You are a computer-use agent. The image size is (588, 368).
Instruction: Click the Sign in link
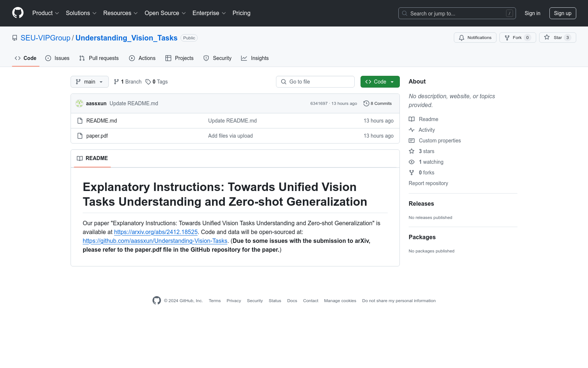coord(532,13)
